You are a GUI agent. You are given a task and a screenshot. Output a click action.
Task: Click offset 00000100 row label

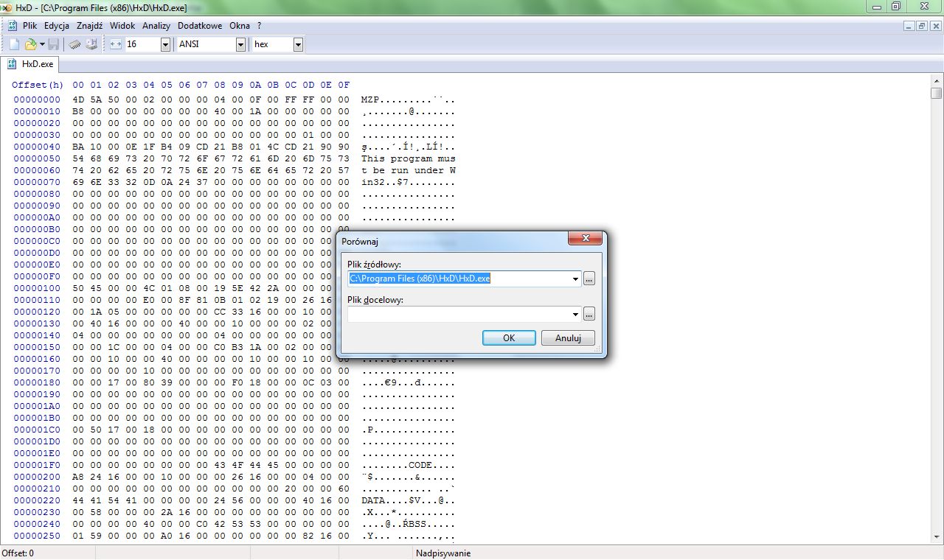[x=37, y=288]
